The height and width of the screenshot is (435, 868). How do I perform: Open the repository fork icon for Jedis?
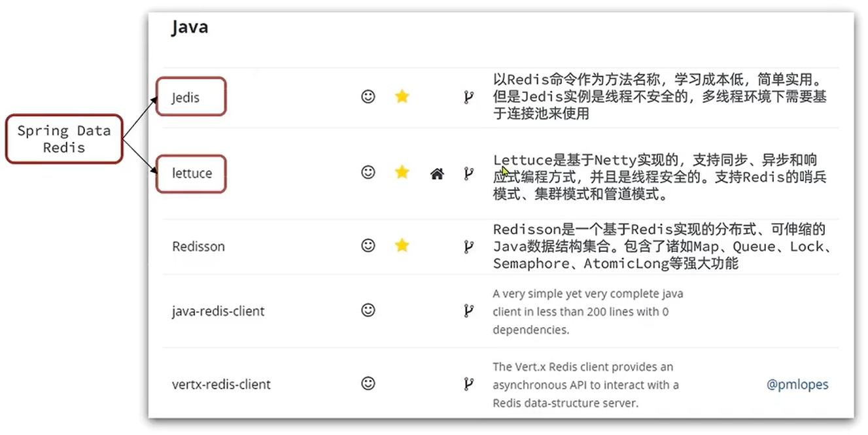(x=468, y=97)
